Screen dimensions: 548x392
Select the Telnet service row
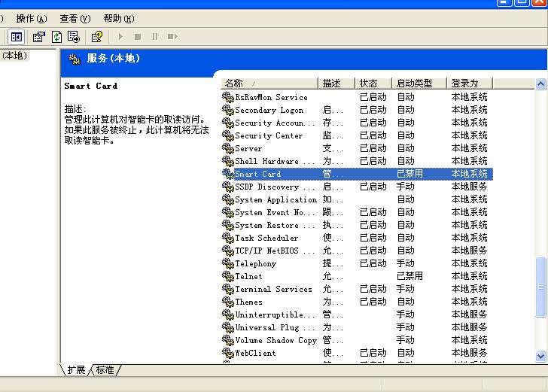tap(248, 276)
